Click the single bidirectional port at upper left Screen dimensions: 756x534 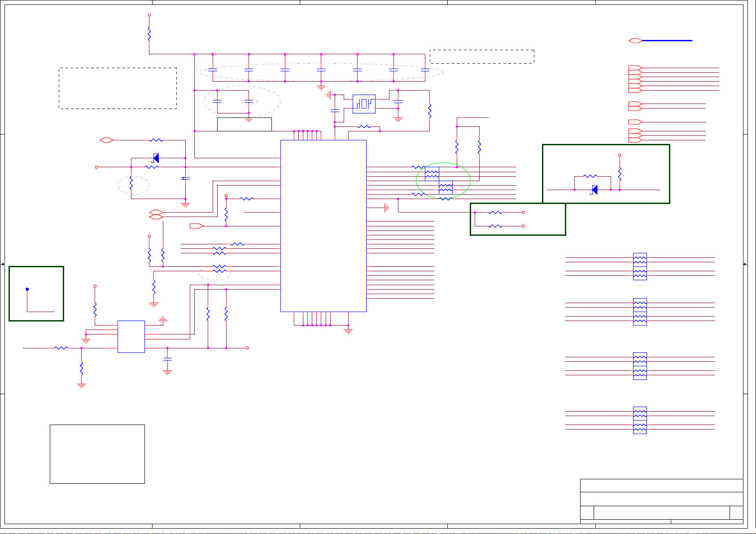point(106,140)
